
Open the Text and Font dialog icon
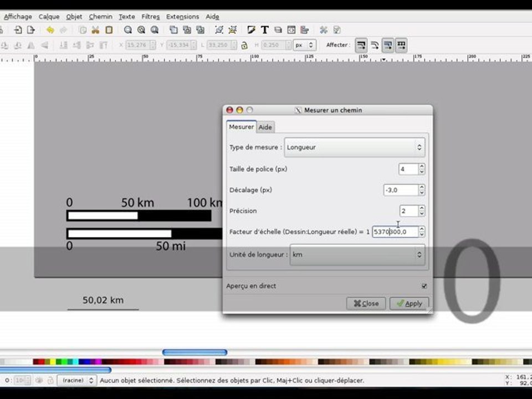[265, 30]
